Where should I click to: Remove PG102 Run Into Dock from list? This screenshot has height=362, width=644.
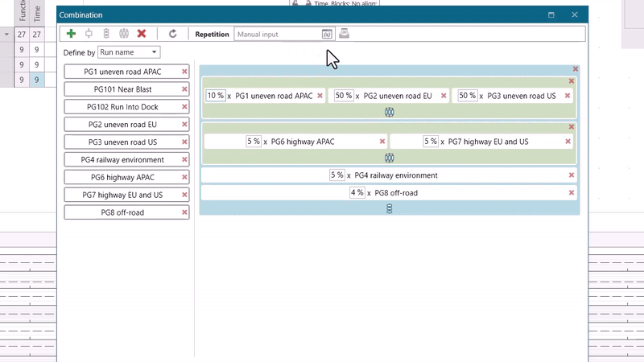tap(184, 107)
